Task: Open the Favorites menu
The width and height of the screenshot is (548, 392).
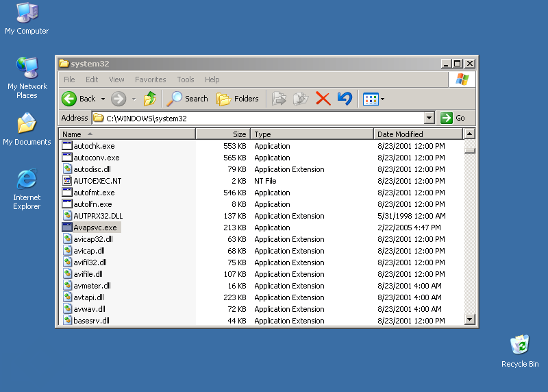Action: 150,79
